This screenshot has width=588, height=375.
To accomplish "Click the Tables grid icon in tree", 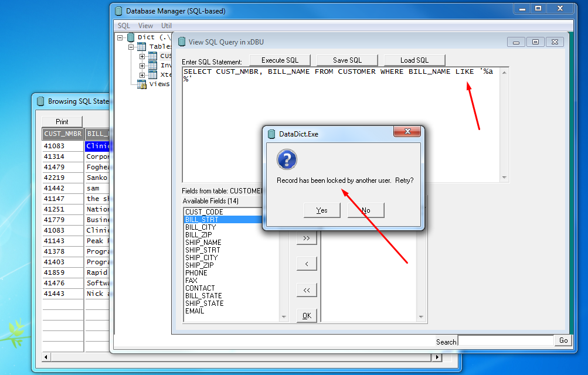I will (141, 46).
